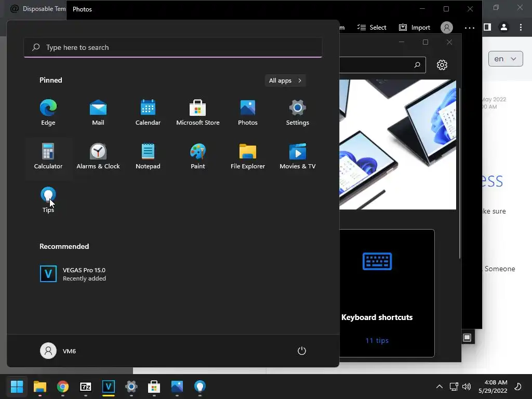Open Alarms & Clock
The width and height of the screenshot is (532, 399).
click(98, 156)
